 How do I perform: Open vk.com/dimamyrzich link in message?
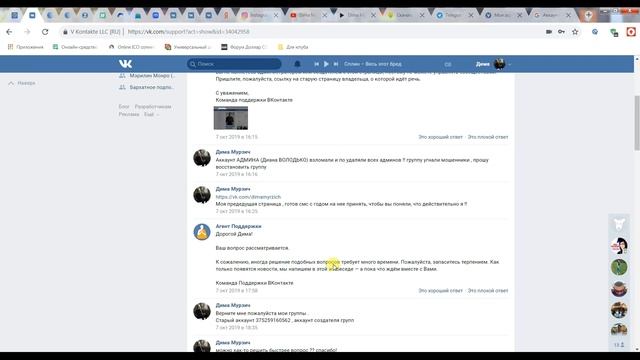pyautogui.click(x=248, y=197)
